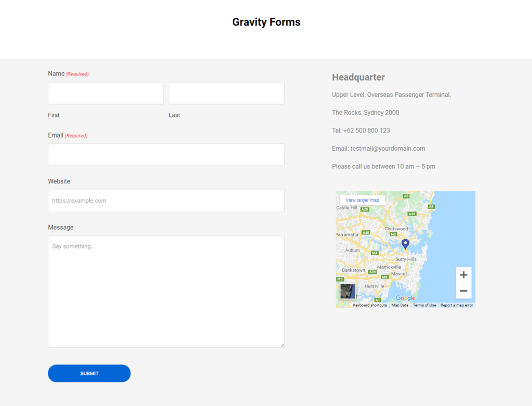The width and height of the screenshot is (532, 406).
Task: Submit the contact form
Action: click(89, 373)
